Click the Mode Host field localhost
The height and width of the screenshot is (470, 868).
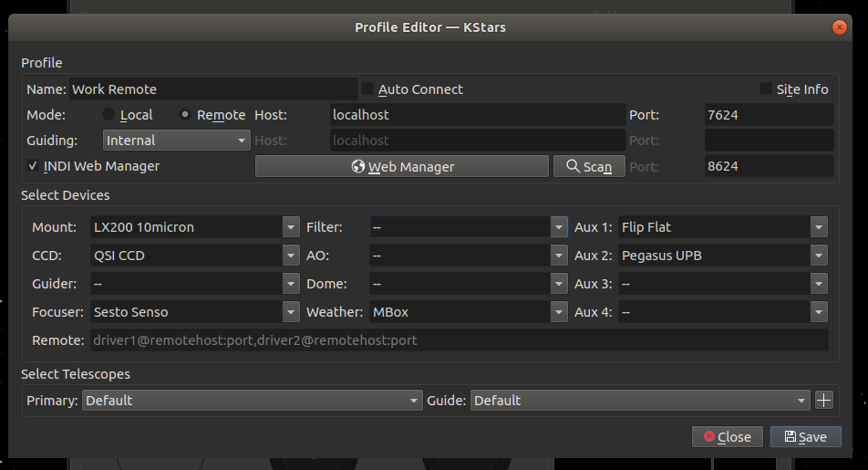pos(478,115)
